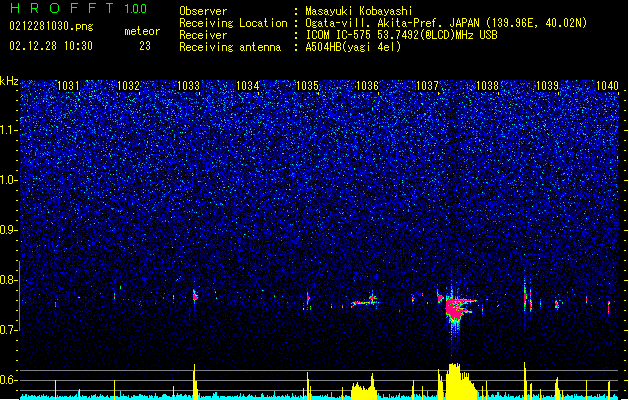
Task: Click time marker 1032
Action: click(x=128, y=85)
